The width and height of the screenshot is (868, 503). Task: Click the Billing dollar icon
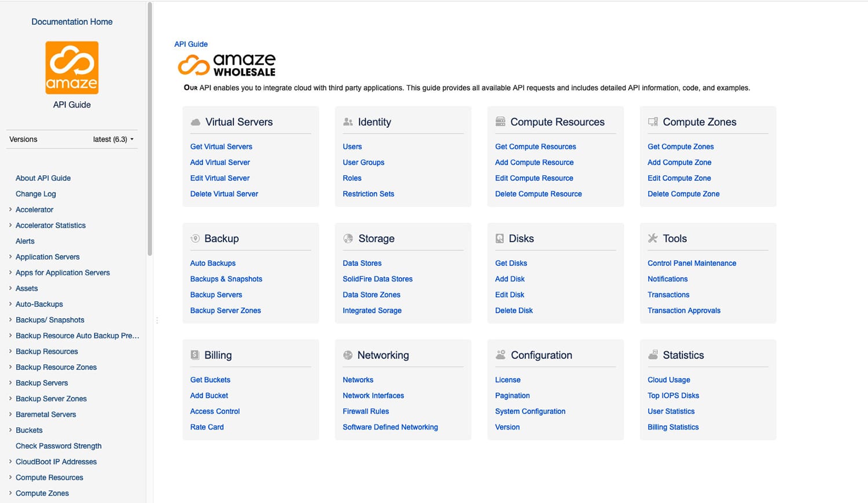[195, 355]
